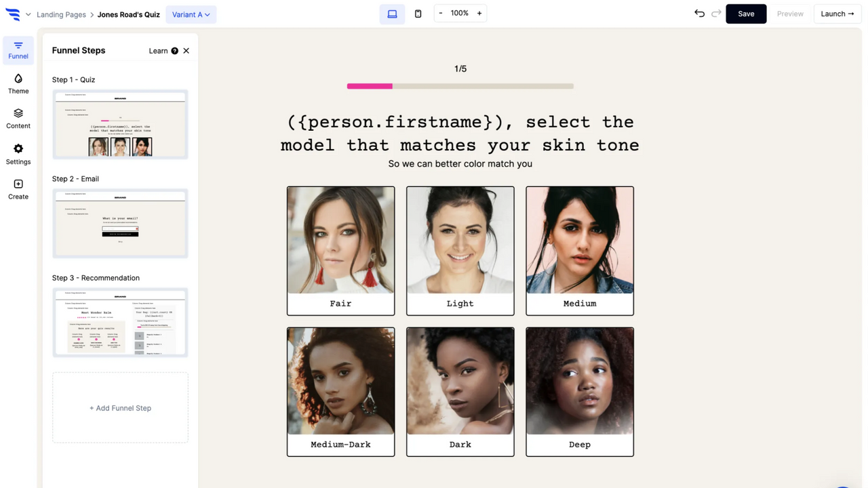
Task: Open the Funnel sidebar panel
Action: pyautogui.click(x=18, y=50)
